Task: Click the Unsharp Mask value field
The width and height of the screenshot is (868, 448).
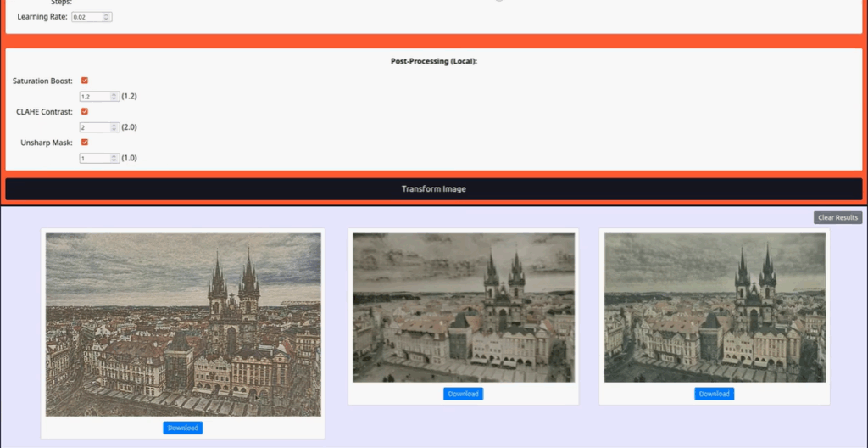Action: point(94,158)
